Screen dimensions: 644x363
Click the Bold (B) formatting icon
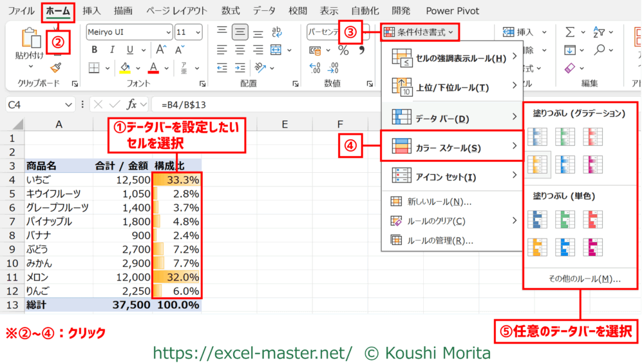95,50
